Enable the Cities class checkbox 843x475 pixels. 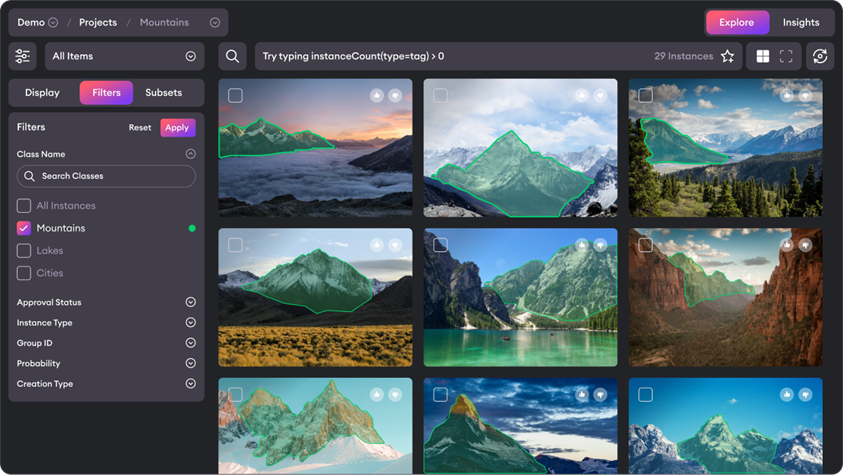[x=24, y=273]
